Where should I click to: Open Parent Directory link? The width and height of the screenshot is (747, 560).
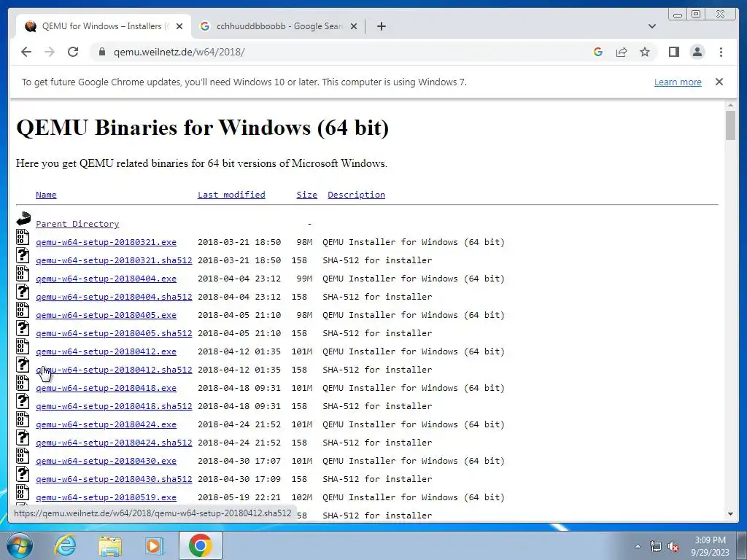pos(77,224)
